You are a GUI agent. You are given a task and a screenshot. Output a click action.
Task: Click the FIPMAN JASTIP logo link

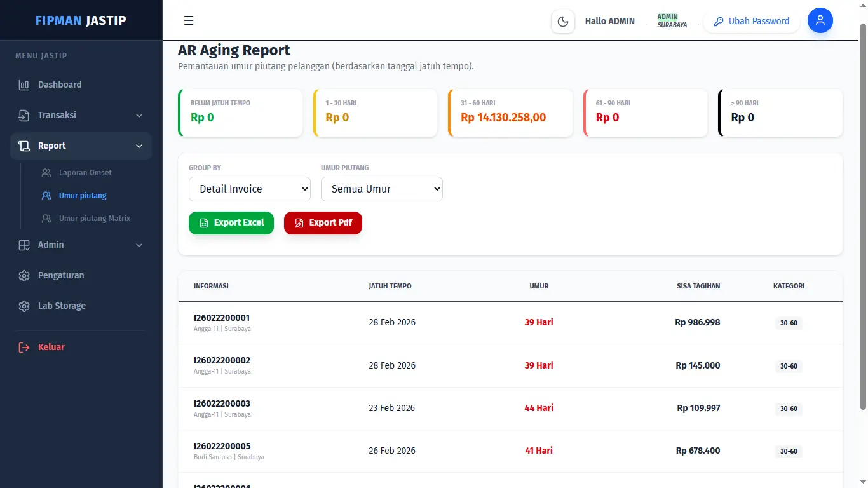click(81, 20)
